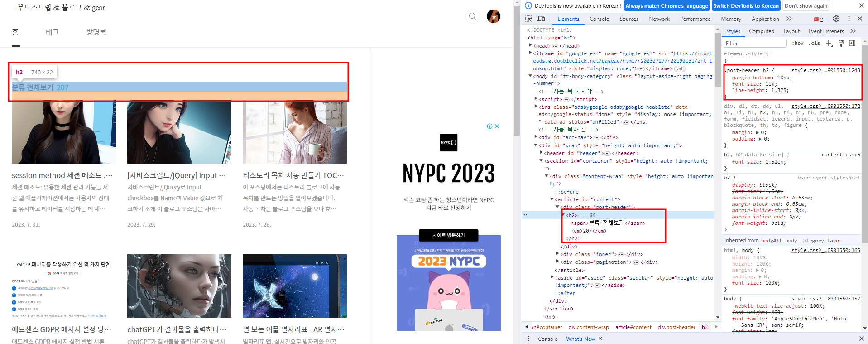Click Switch DevTools to Korean button
The width and height of the screenshot is (868, 344).
(746, 5)
